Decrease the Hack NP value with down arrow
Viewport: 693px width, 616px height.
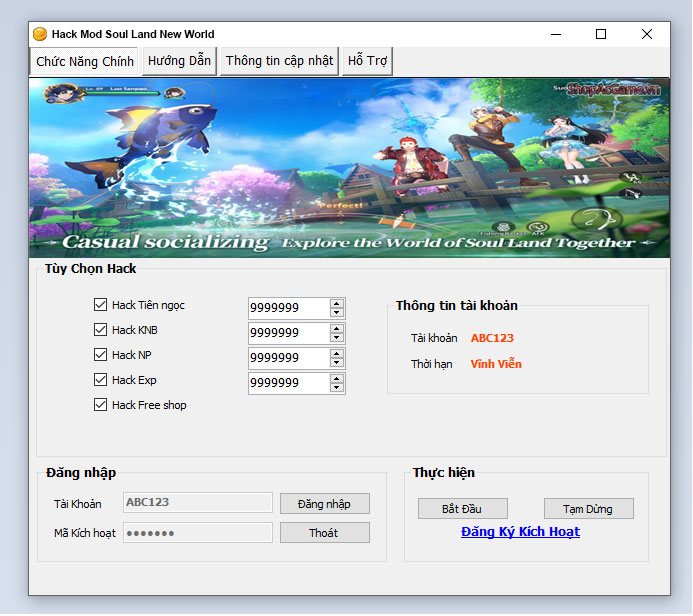pyautogui.click(x=337, y=362)
